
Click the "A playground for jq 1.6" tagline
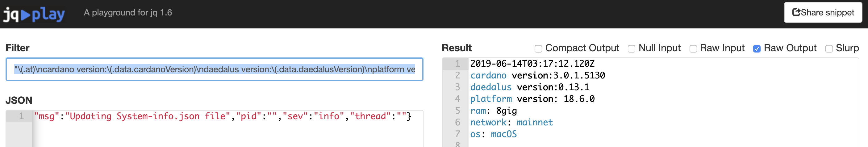coord(128,13)
